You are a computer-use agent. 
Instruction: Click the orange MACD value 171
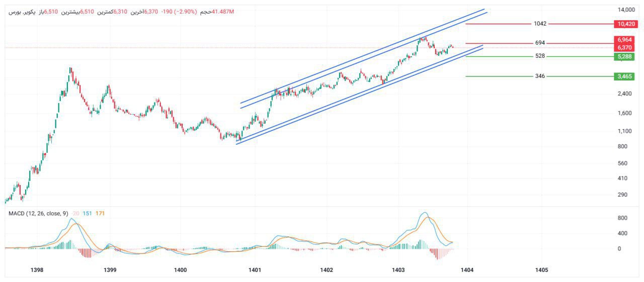point(100,214)
